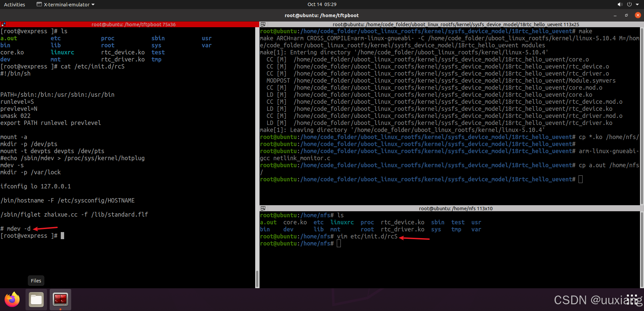Click '/sbin/figlet zhaixue.cc' line
This screenshot has height=311, width=644.
74,215
